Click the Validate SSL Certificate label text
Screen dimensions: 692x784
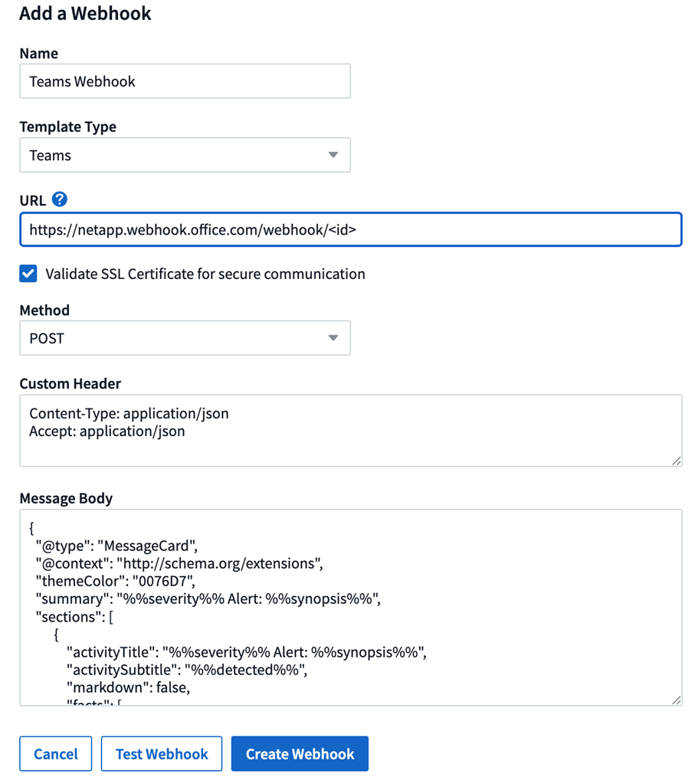[x=205, y=274]
